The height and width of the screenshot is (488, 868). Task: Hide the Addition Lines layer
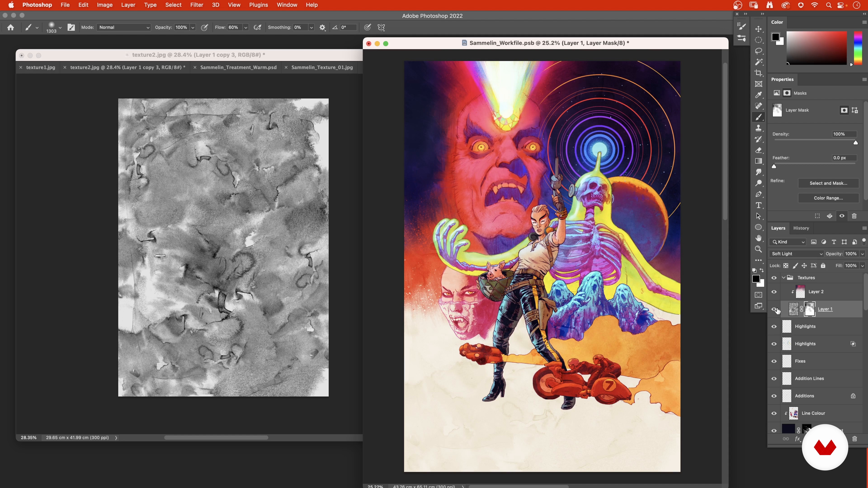[x=774, y=379]
